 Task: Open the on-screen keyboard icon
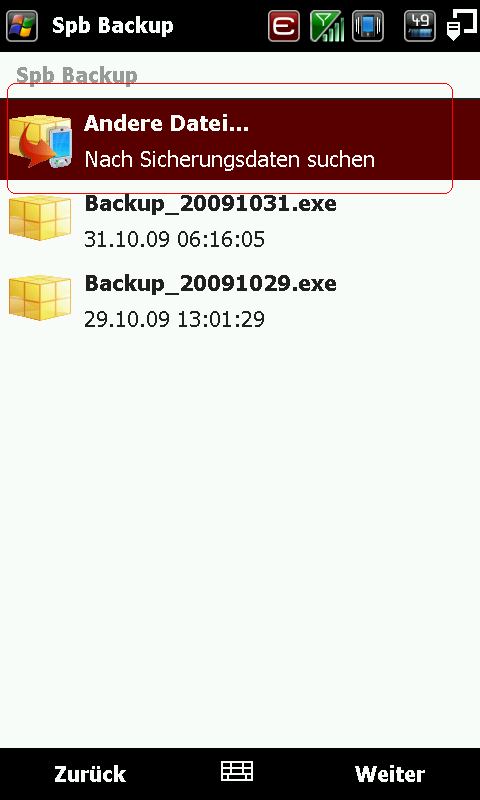(237, 771)
